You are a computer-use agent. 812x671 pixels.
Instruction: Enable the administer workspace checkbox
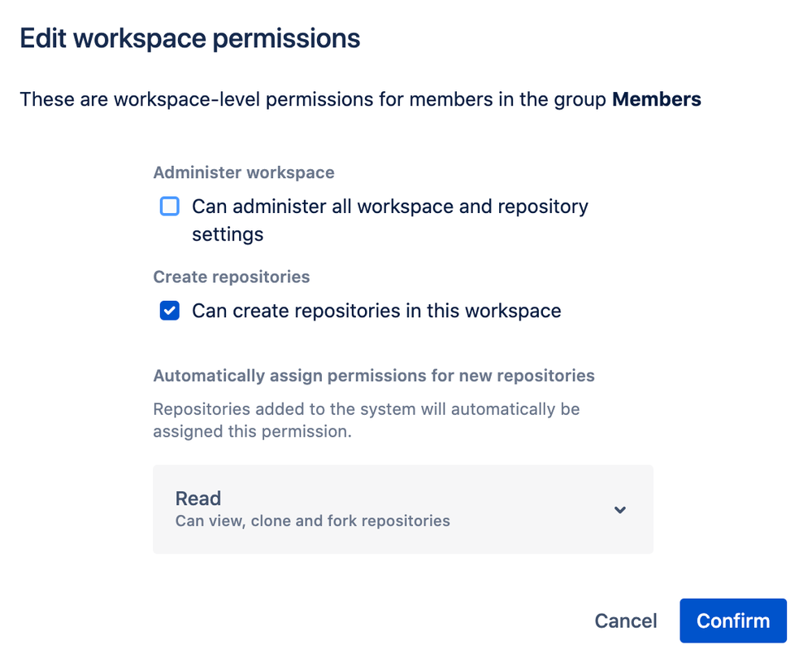pos(169,207)
